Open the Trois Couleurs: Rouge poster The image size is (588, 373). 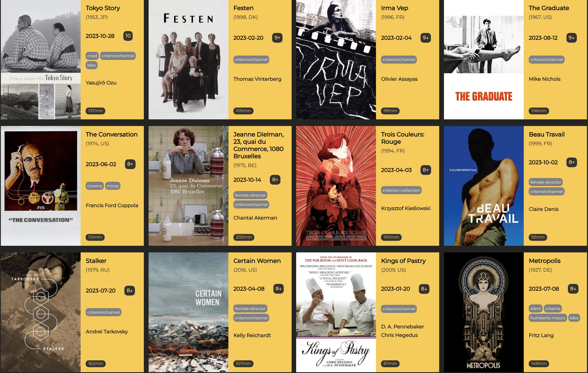pos(336,186)
